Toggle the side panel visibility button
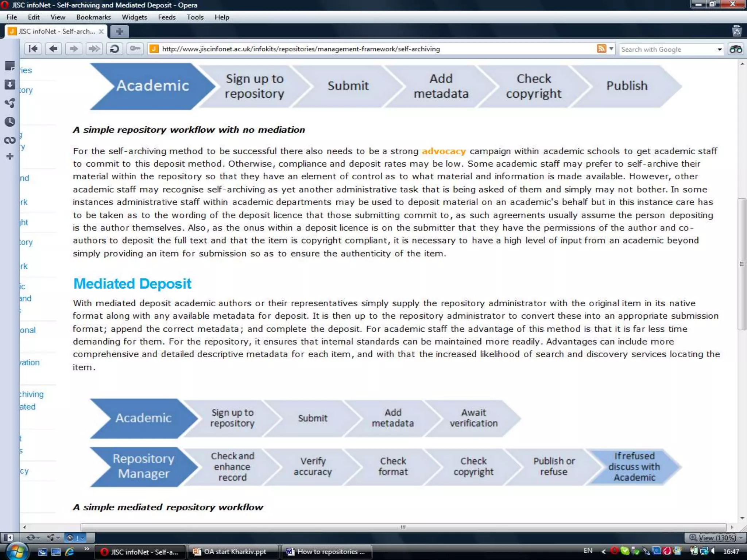Screen dimensions: 747x560 (x=9, y=537)
